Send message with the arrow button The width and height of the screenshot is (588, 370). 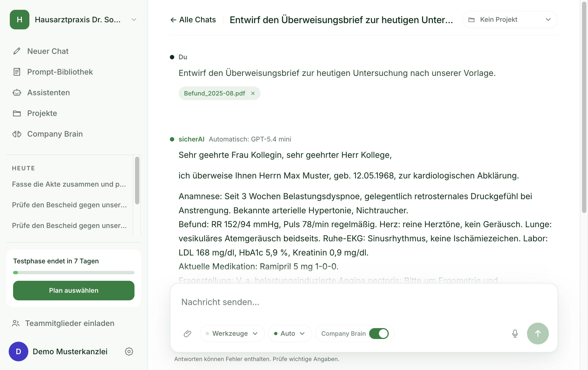coord(538,334)
